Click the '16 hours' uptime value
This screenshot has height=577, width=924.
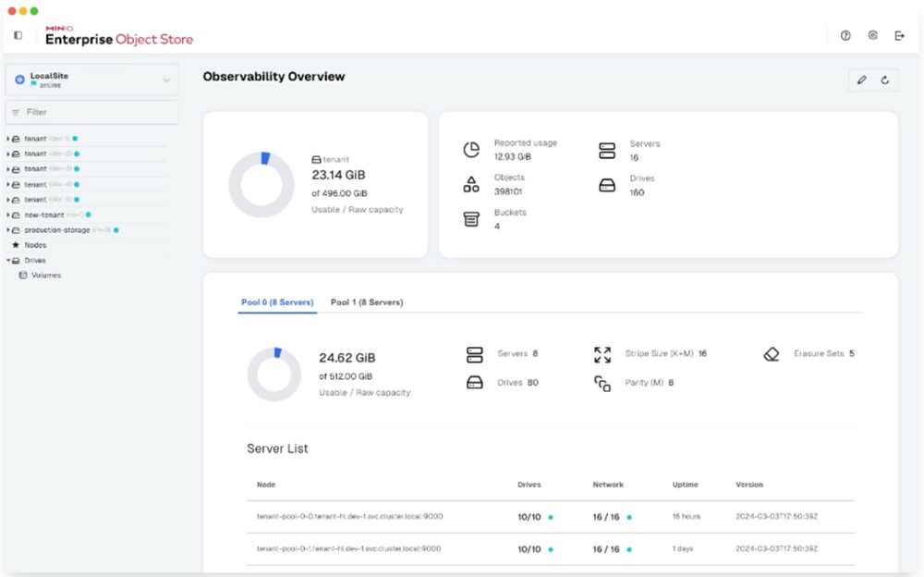[687, 516]
